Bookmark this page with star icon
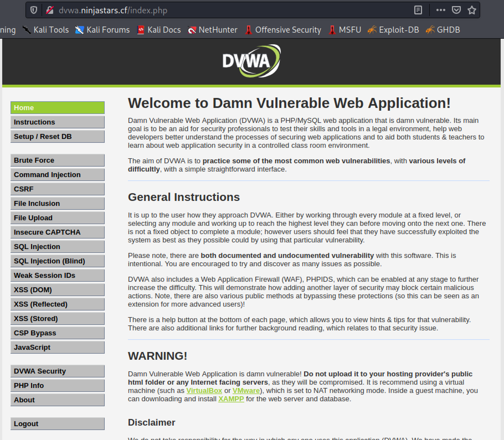This screenshot has width=504, height=440. coord(472,10)
